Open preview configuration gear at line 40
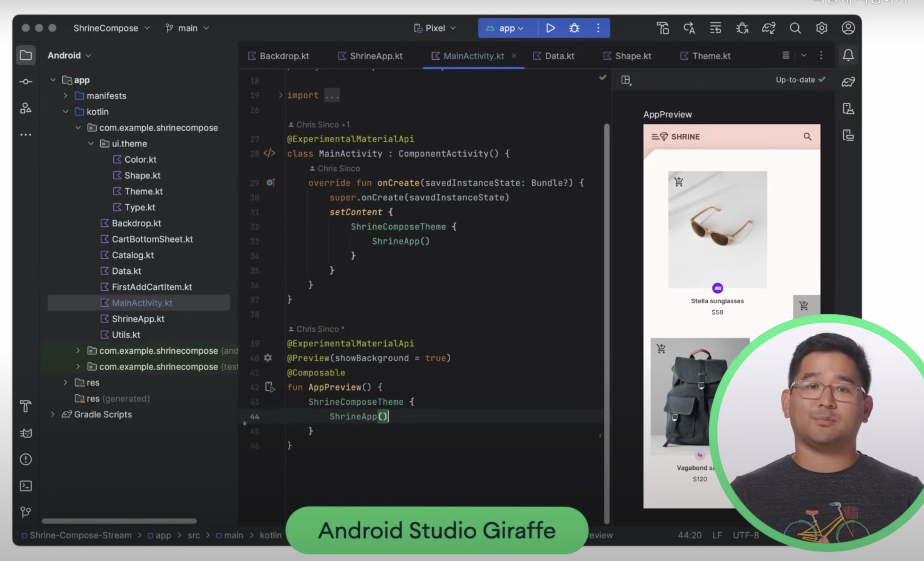This screenshot has height=561, width=924. pos(268,358)
